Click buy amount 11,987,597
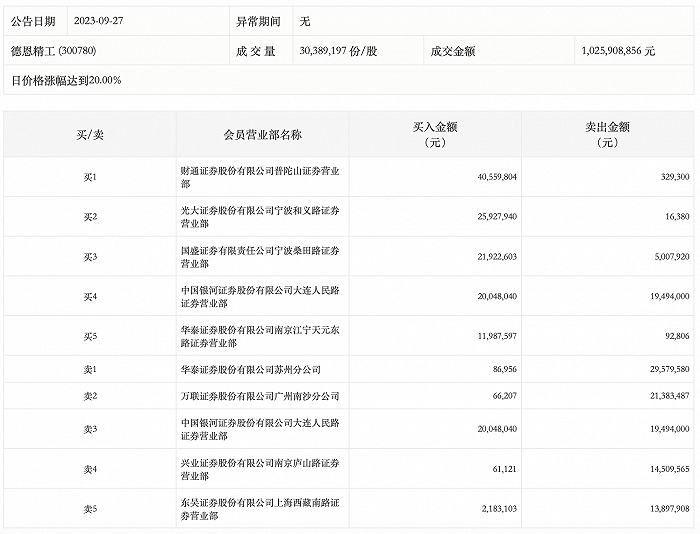700x534 pixels. (x=497, y=336)
